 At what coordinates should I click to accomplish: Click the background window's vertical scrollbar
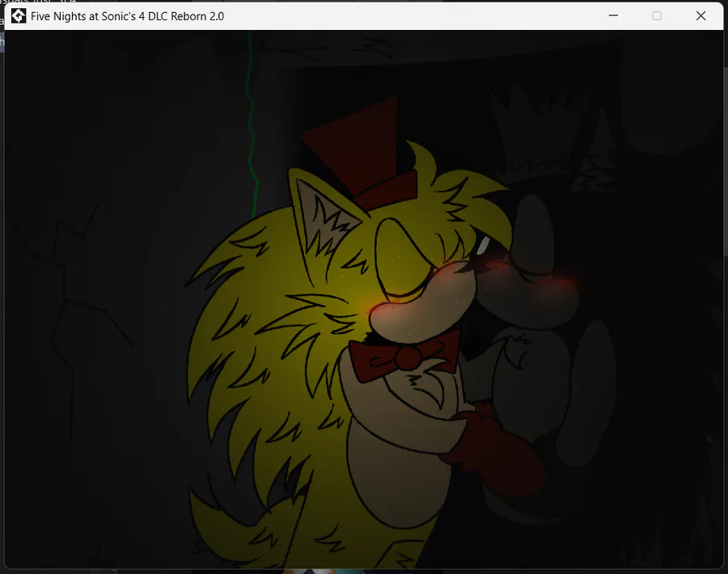click(x=726, y=161)
